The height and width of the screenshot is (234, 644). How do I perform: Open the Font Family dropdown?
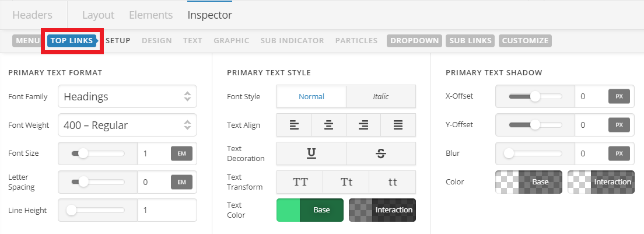point(127,96)
